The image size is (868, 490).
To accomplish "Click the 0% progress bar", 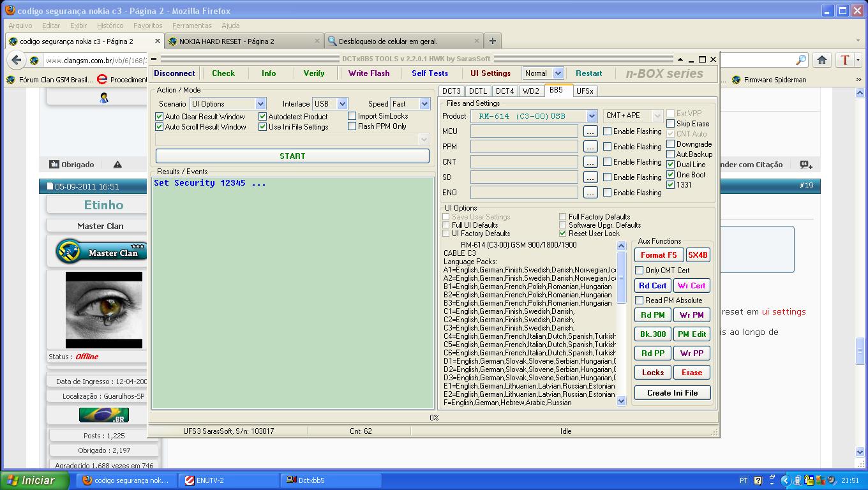I will [x=434, y=418].
